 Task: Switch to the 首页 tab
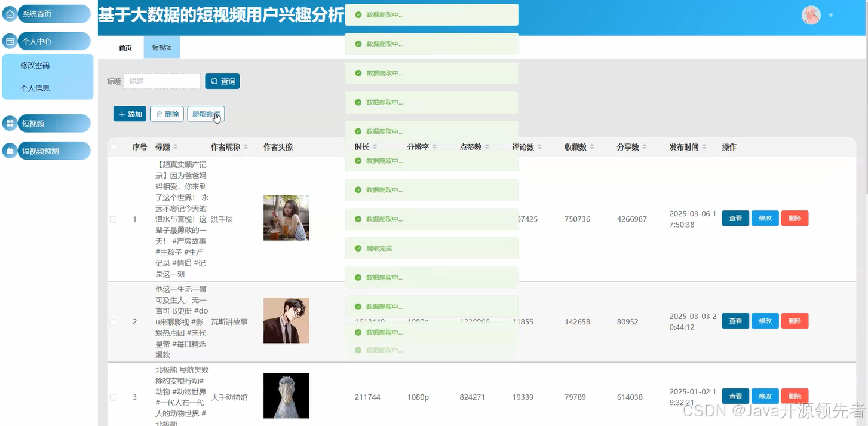(125, 47)
